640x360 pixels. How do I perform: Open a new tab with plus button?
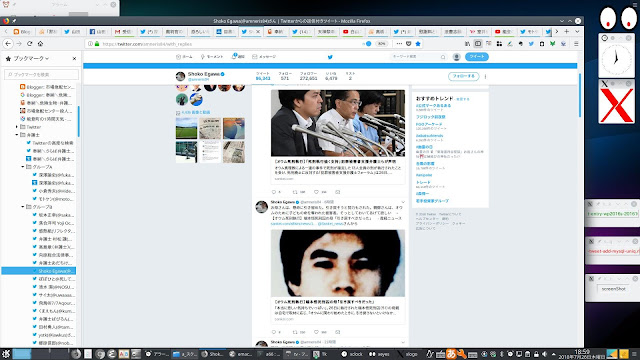pos(567,31)
